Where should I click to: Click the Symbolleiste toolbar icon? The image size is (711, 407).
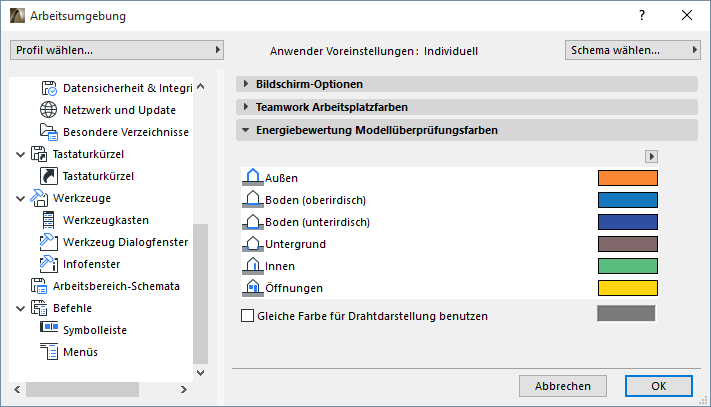point(50,329)
